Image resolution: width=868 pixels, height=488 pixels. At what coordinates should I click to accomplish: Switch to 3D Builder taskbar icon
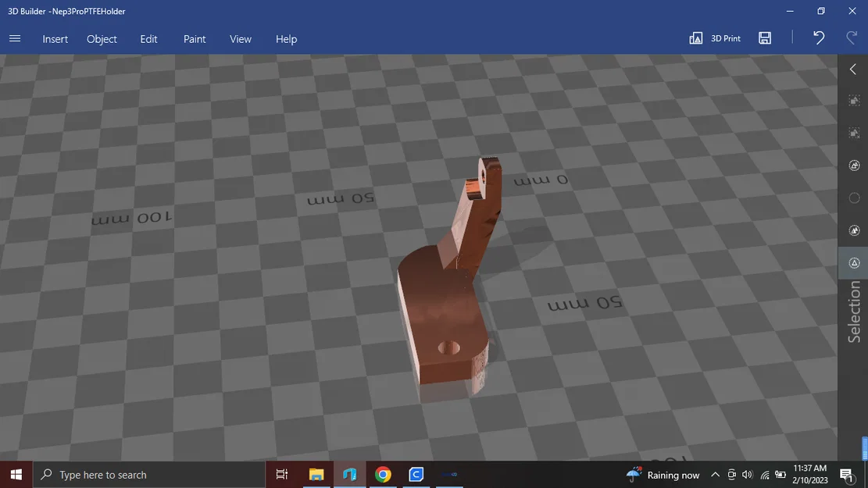point(349,475)
